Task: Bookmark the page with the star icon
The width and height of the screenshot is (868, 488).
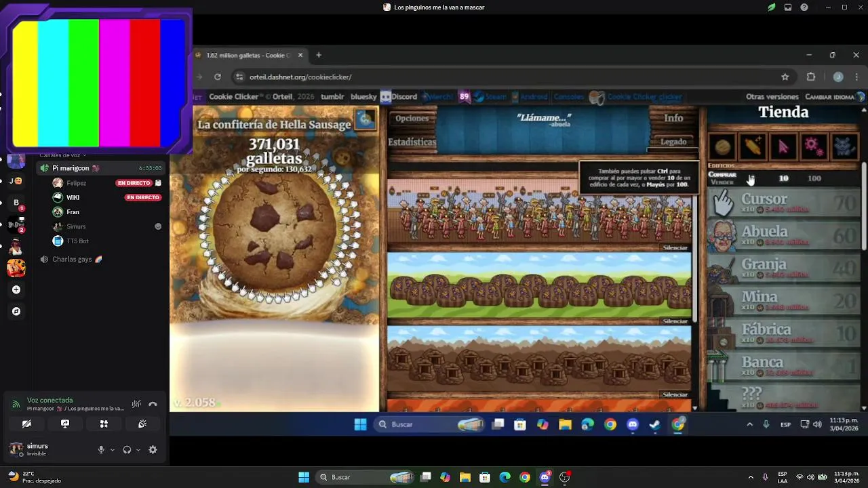Action: pyautogui.click(x=785, y=77)
